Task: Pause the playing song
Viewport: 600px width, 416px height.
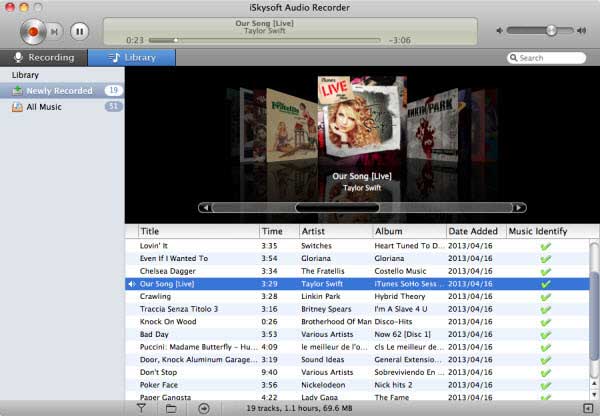Action: click(x=80, y=31)
